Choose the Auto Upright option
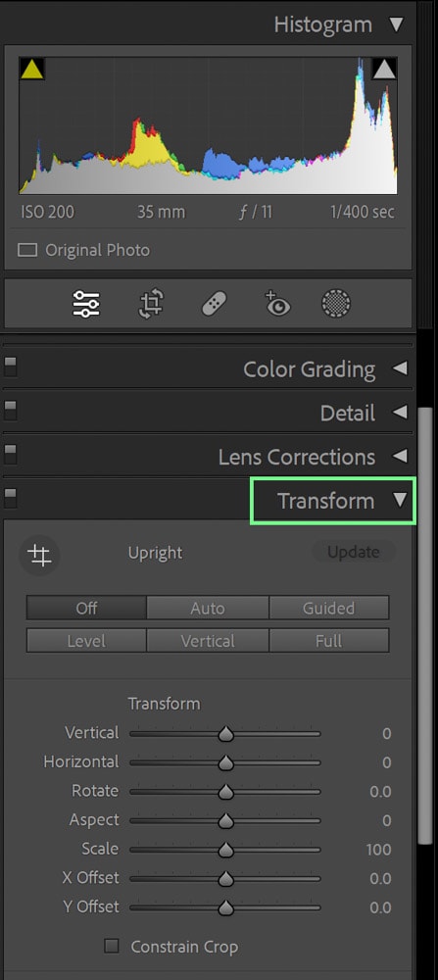 coord(208,608)
